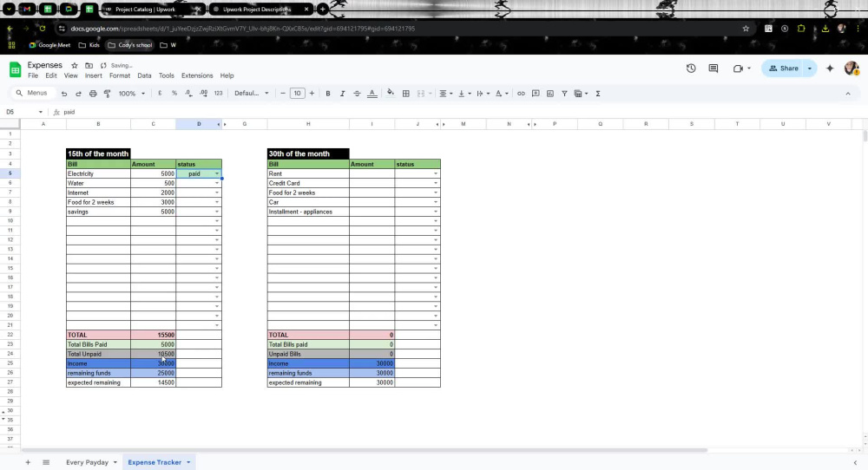Decrease decimal places
Viewport: 868px width, 470px height.
pyautogui.click(x=188, y=94)
